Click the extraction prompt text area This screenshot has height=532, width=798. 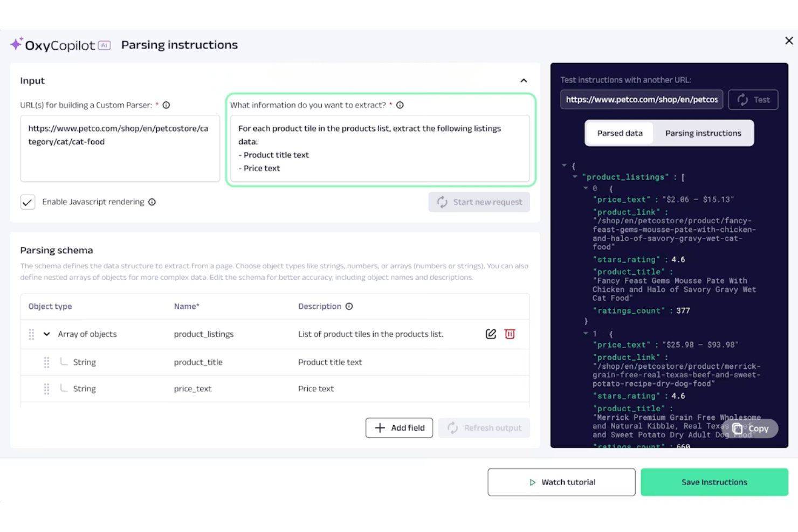tap(380, 148)
